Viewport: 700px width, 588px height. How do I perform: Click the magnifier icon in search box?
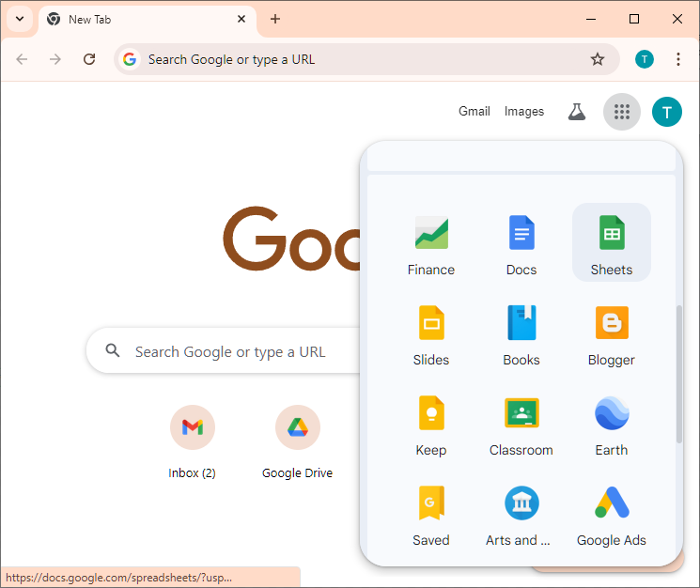coord(113,350)
